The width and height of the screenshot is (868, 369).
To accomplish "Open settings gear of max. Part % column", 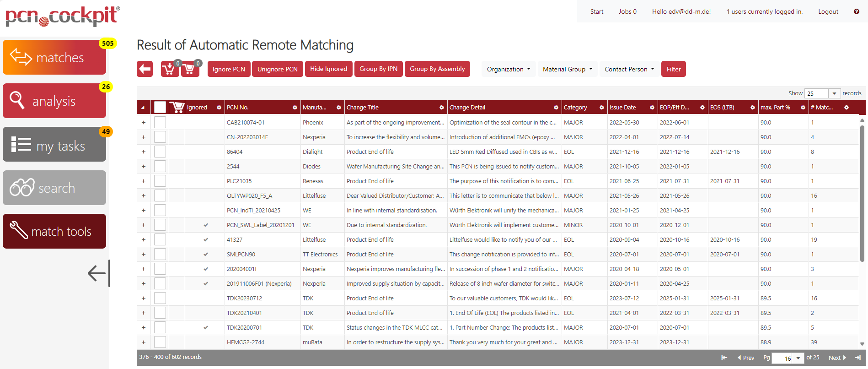I will 803,108.
